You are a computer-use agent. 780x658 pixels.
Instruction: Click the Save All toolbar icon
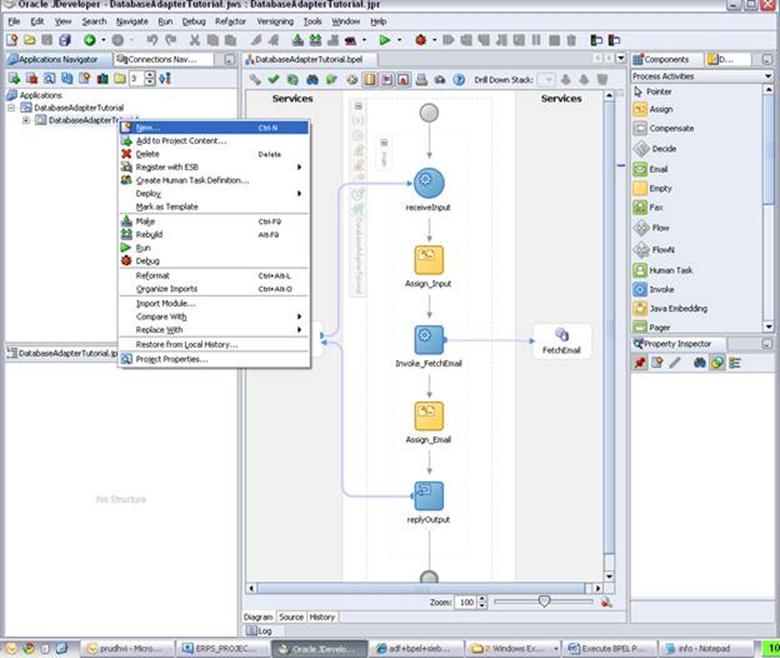[x=65, y=40]
